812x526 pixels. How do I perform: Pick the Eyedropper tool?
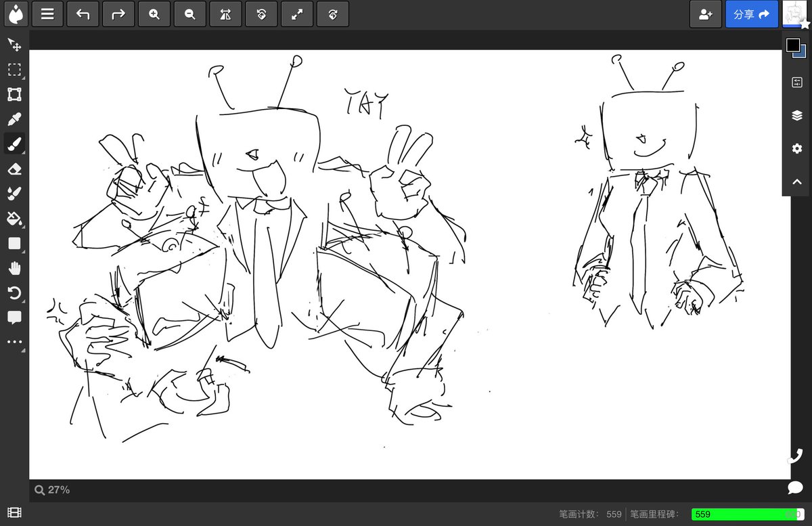point(14,119)
